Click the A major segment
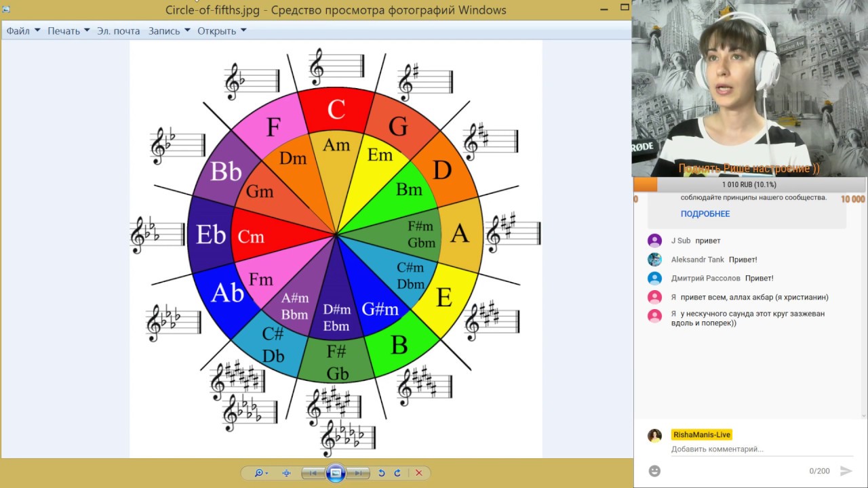The width and height of the screenshot is (868, 488). coord(460,234)
